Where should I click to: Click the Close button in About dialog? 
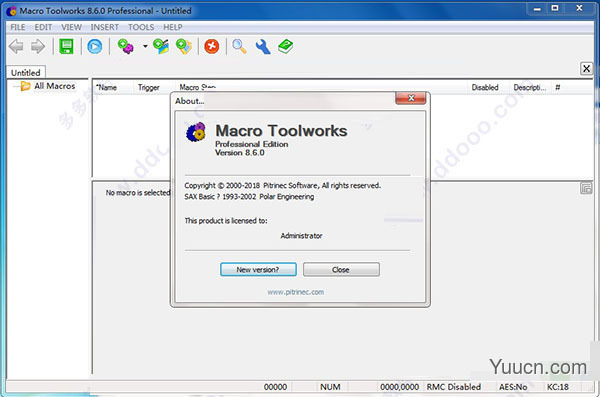coord(341,270)
